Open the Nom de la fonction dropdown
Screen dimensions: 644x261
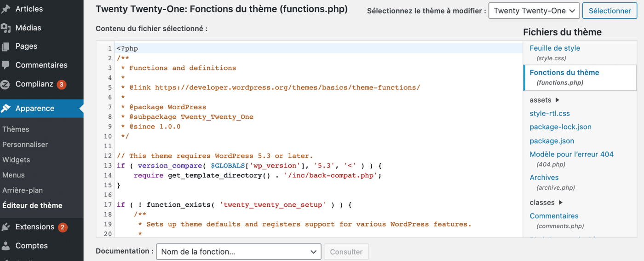tap(239, 252)
